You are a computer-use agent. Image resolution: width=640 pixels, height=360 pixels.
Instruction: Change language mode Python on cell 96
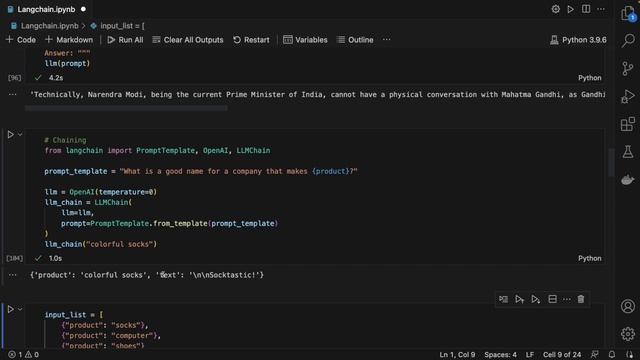click(589, 78)
